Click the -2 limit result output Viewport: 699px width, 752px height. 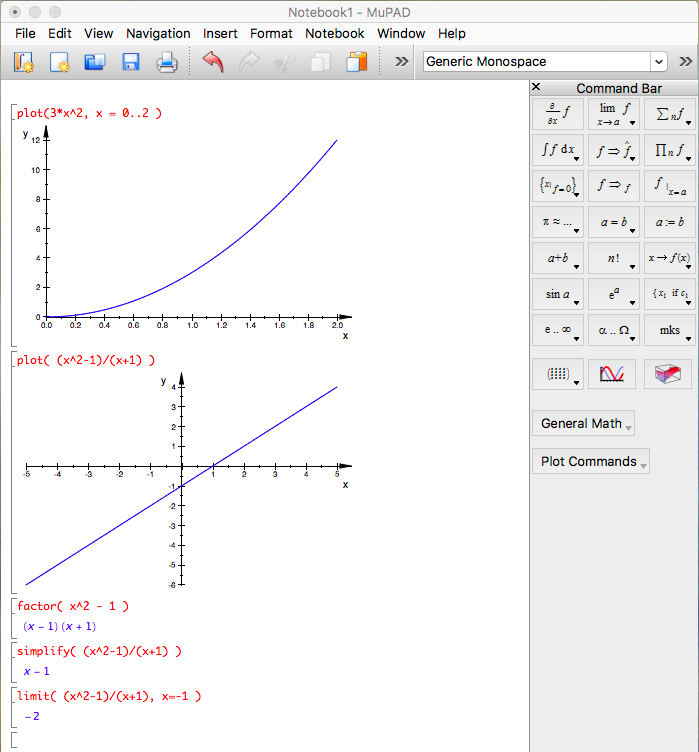32,717
